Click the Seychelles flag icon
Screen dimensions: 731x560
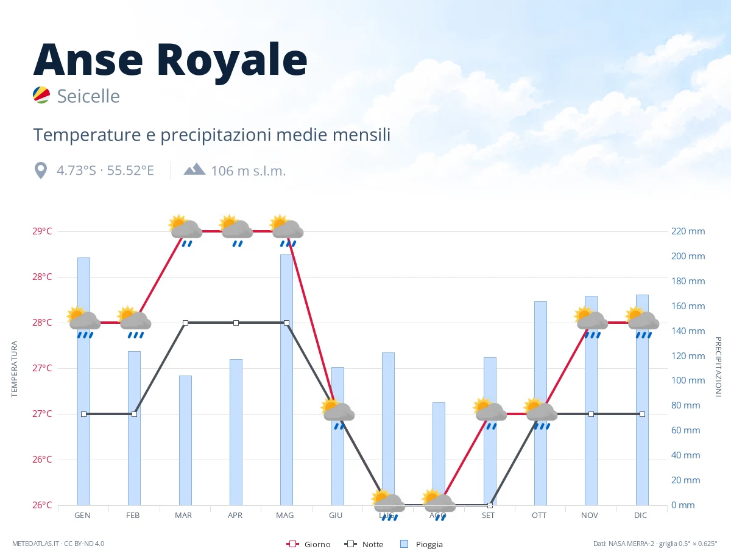coord(41,95)
